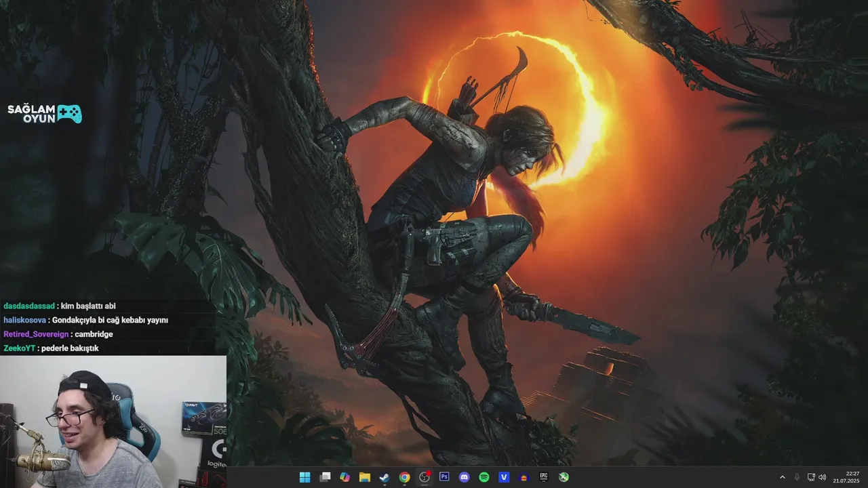Click username Retired_Sovereign in chat

coord(36,334)
